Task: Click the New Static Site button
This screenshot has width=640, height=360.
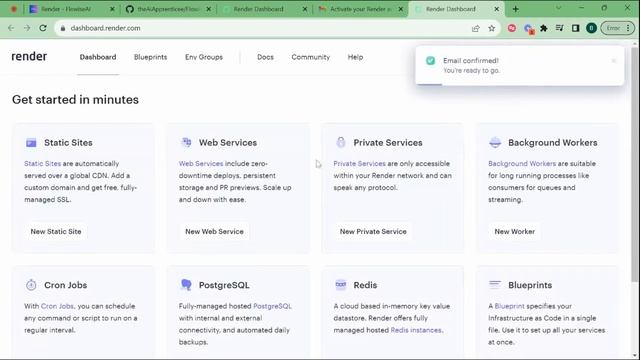Action: [56, 231]
